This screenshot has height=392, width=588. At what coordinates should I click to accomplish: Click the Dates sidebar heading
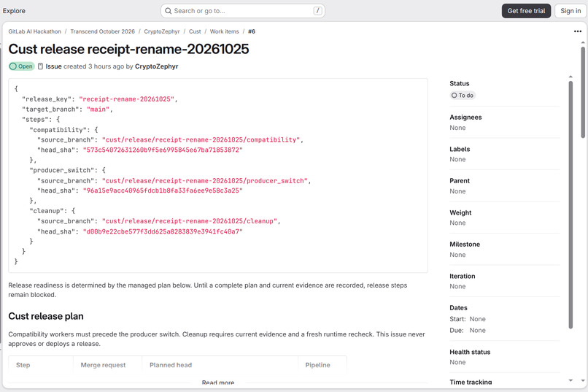coord(458,307)
